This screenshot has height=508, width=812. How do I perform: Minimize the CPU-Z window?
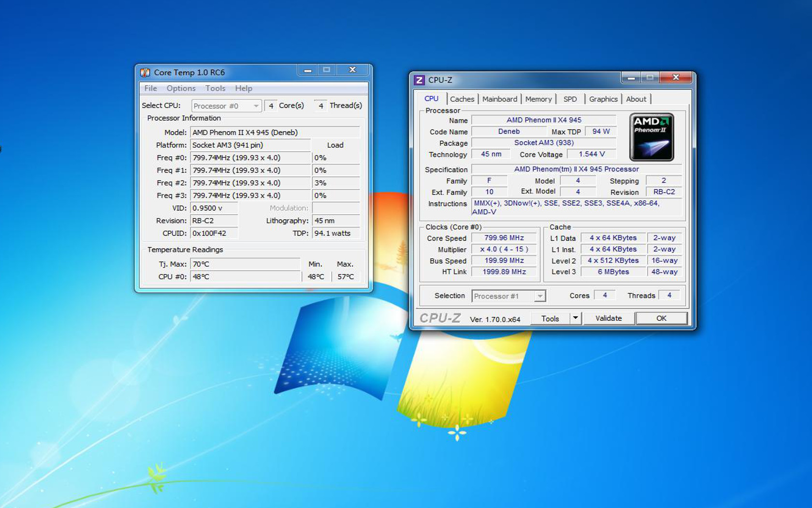(631, 77)
